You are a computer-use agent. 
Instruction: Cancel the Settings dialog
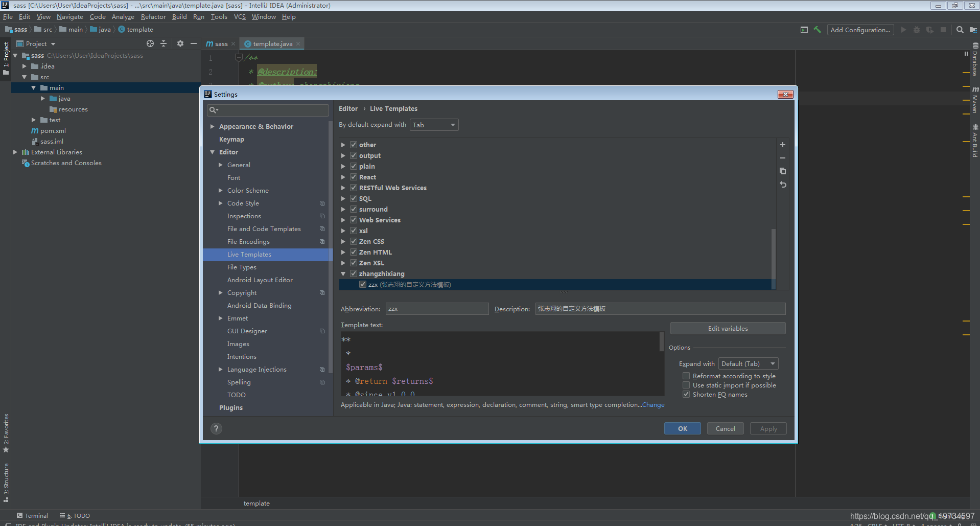coord(725,428)
